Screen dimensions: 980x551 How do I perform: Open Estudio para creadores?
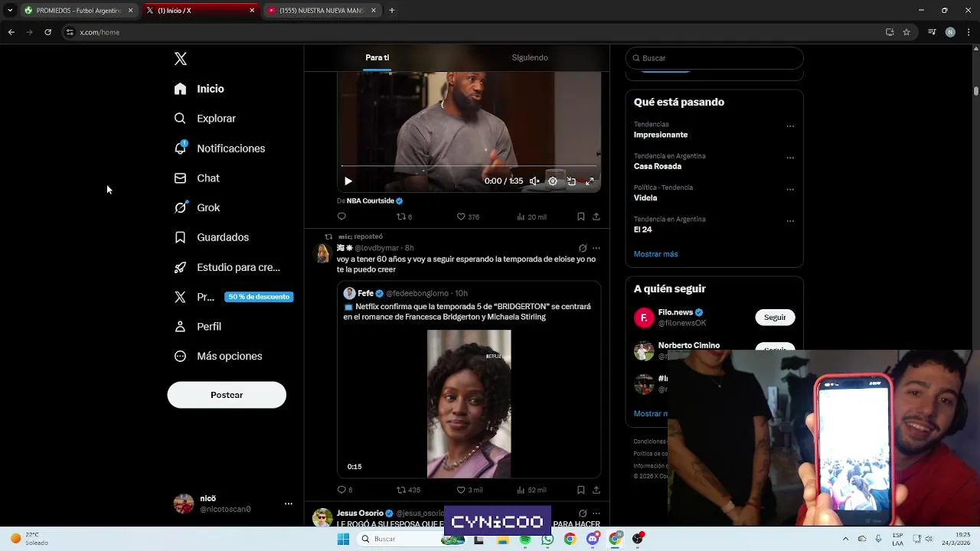pyautogui.click(x=227, y=267)
